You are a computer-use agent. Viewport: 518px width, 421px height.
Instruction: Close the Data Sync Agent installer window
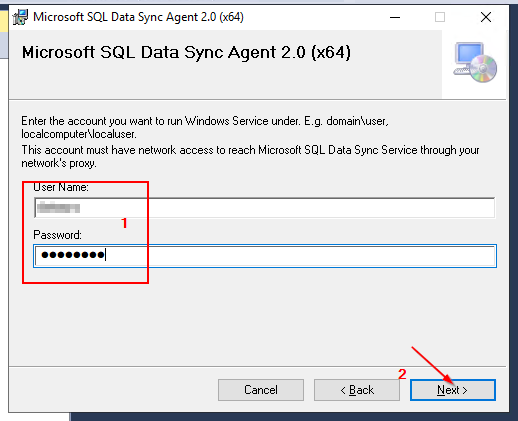pos(486,17)
